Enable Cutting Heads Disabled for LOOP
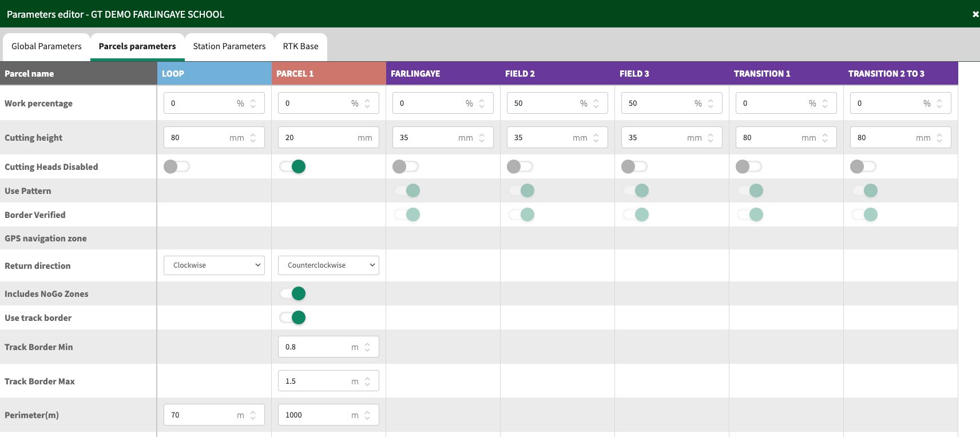The height and width of the screenshot is (437, 980). [x=177, y=166]
